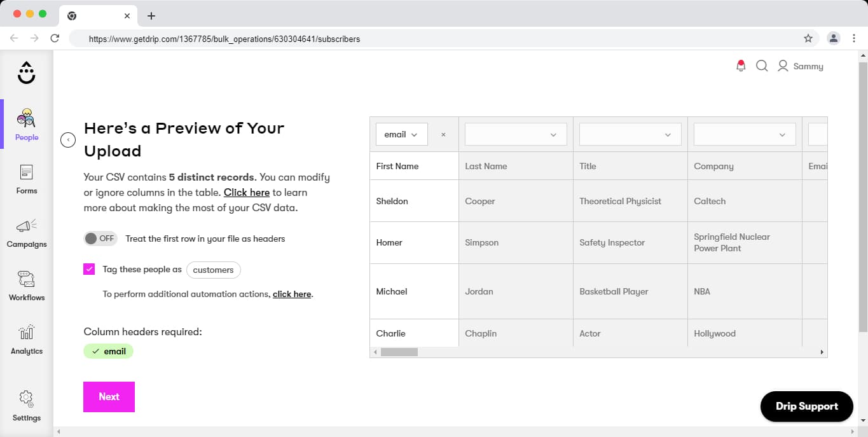Click the Michael cell
This screenshot has width=868, height=437.
coord(414,291)
